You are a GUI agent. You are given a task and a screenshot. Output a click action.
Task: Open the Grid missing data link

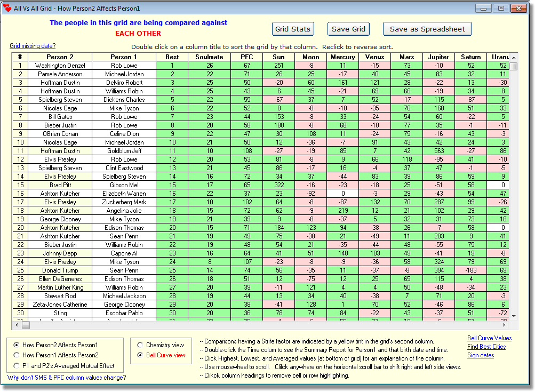coord(33,46)
